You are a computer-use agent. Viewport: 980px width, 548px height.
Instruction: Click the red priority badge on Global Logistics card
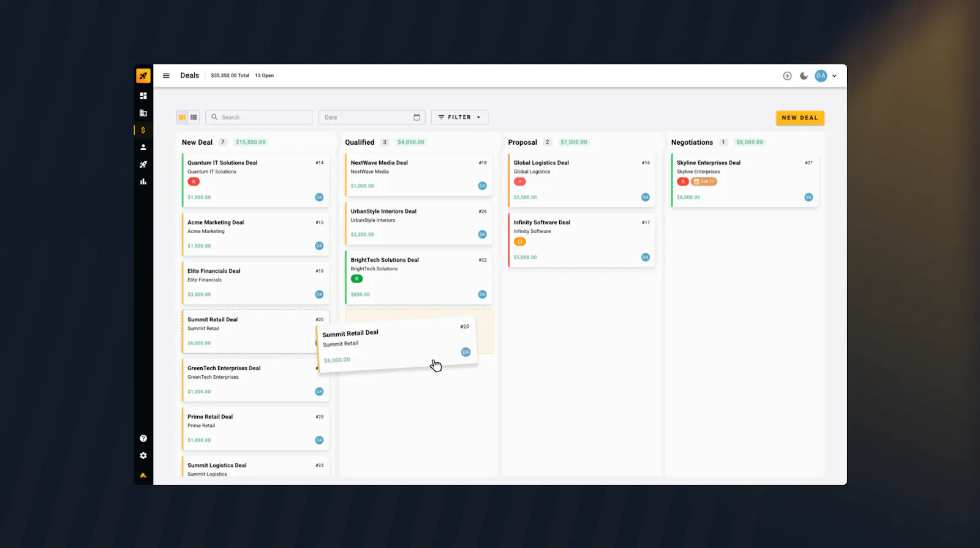click(520, 181)
